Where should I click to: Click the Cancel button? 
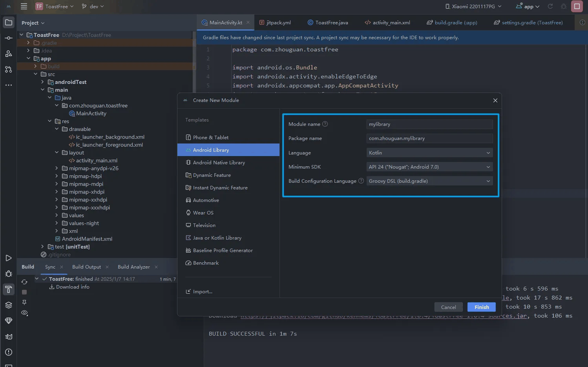(x=449, y=307)
